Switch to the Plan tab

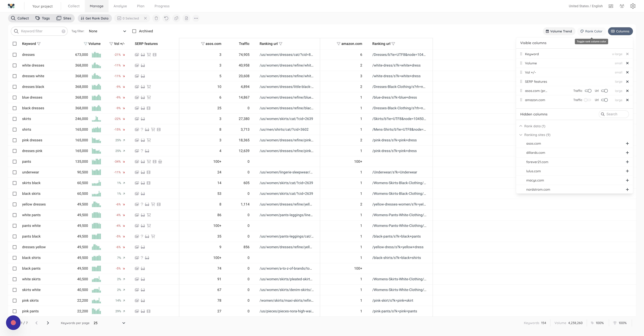pos(140,6)
